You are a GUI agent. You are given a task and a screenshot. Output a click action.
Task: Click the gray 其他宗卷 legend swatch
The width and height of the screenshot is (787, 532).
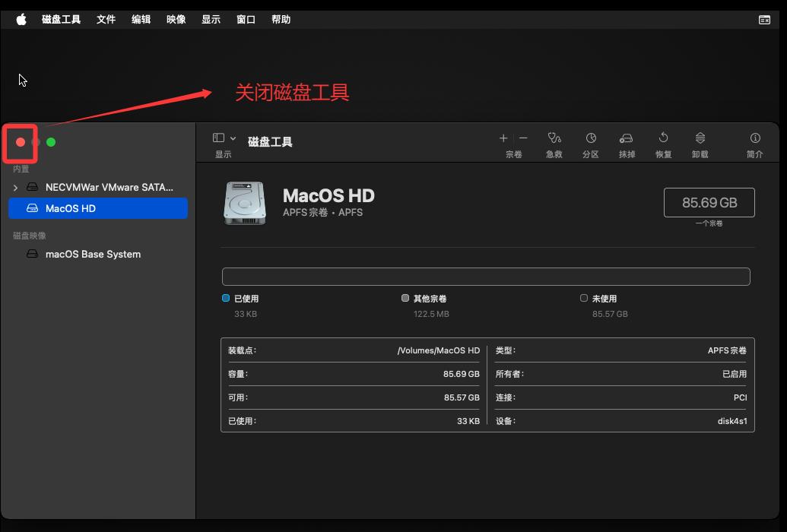pos(405,298)
